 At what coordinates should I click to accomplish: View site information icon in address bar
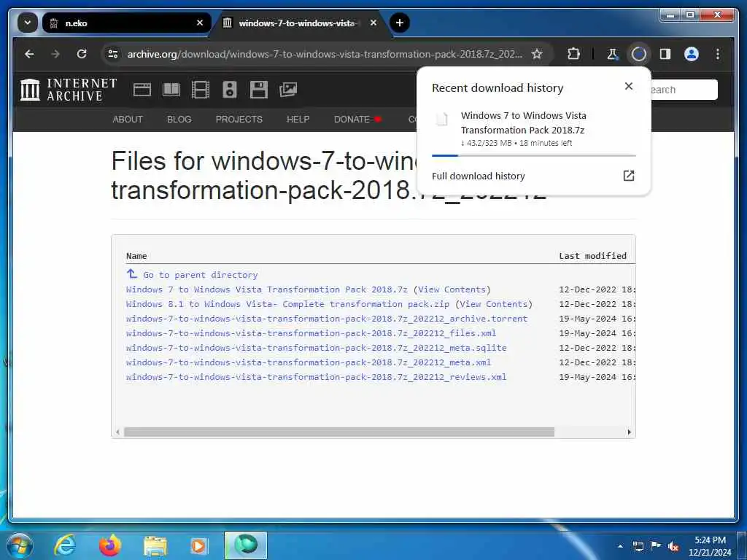(113, 54)
